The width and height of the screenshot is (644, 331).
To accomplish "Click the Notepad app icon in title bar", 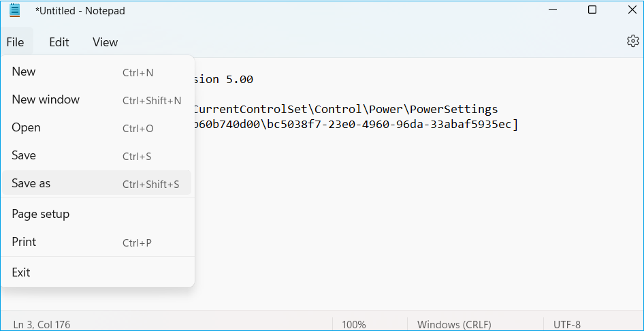I will tap(15, 10).
